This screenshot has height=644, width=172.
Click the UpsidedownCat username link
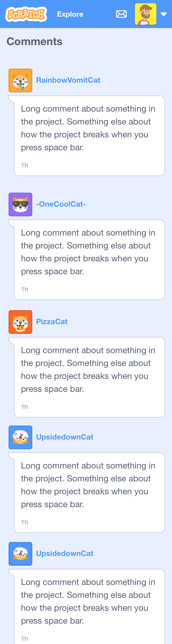[64, 437]
